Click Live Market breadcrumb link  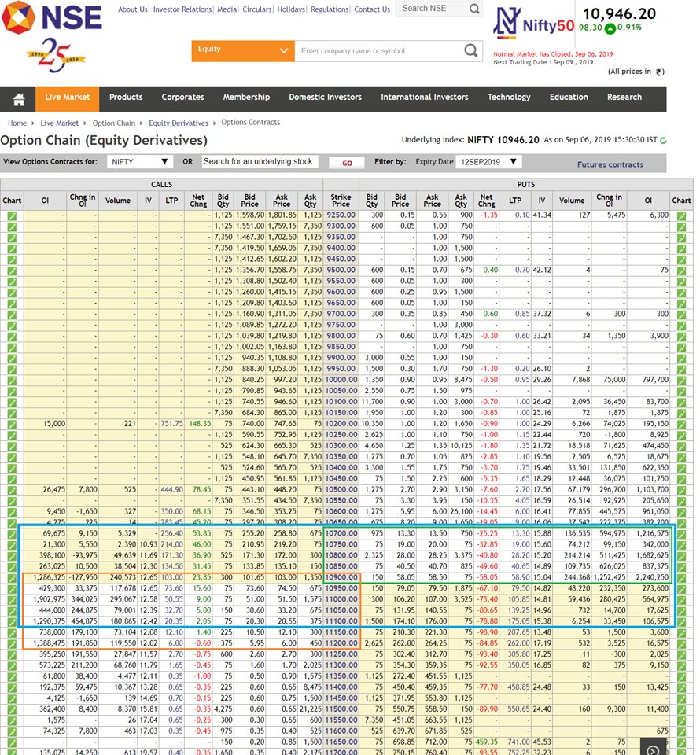[59, 123]
